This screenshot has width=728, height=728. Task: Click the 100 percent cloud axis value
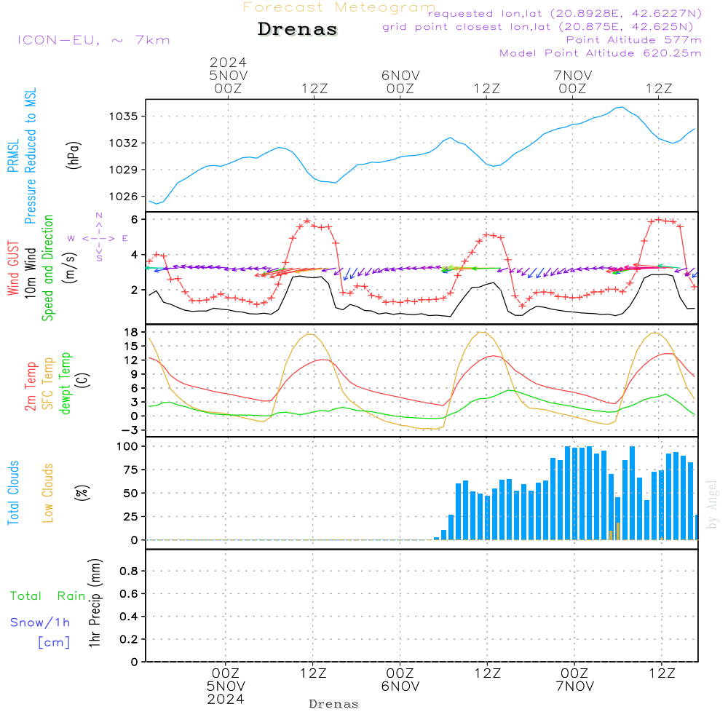(127, 447)
